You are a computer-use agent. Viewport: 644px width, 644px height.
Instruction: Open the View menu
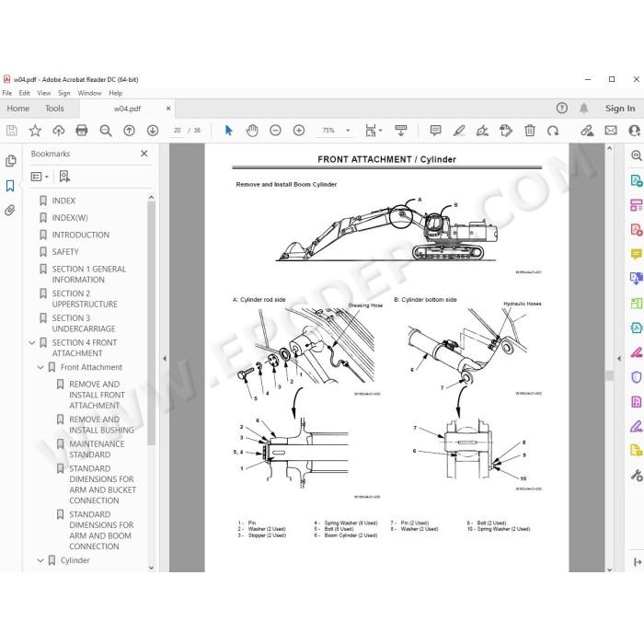(43, 93)
